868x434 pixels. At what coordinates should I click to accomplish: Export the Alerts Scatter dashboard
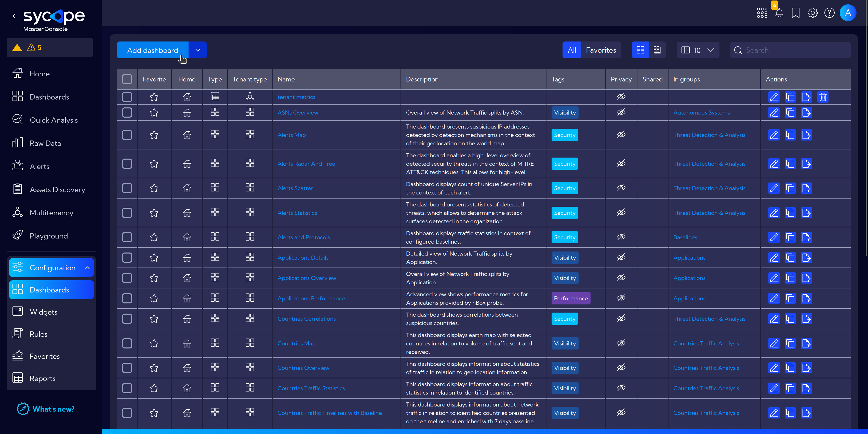806,188
